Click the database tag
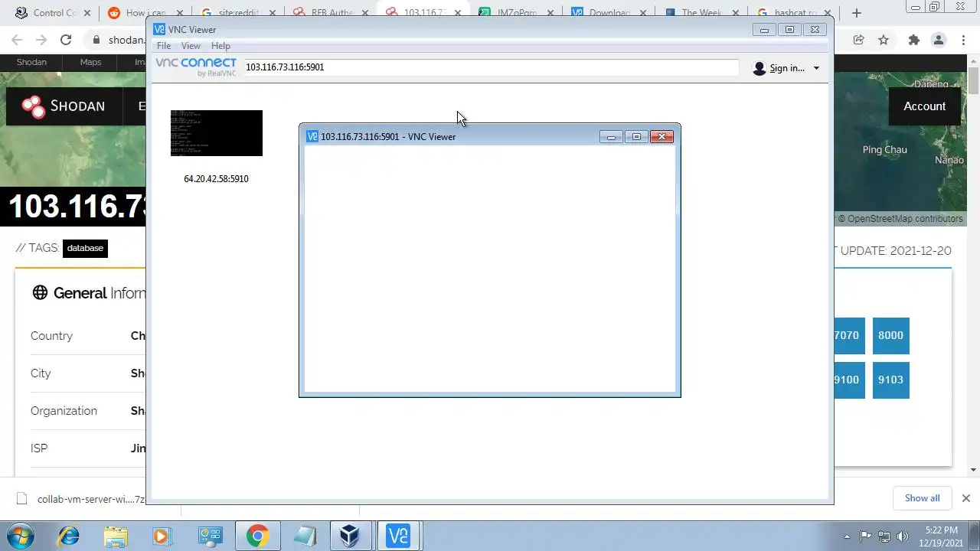This screenshot has width=980, height=551. (85, 248)
